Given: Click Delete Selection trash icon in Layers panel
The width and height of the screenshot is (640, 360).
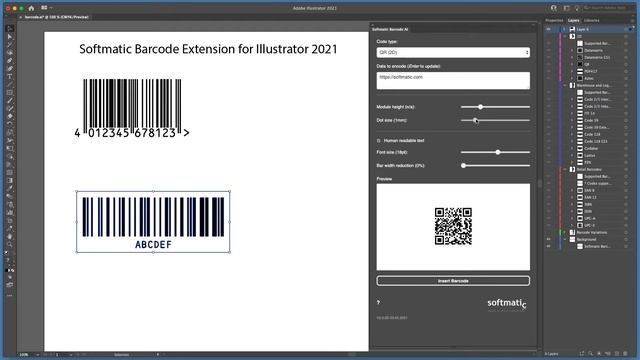Looking at the screenshot, I should pyautogui.click(x=626, y=353).
